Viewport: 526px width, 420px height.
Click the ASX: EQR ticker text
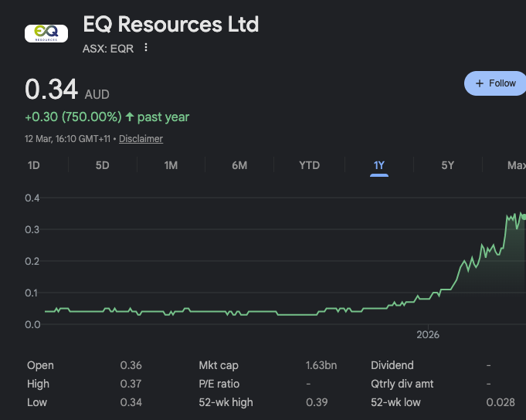point(108,49)
